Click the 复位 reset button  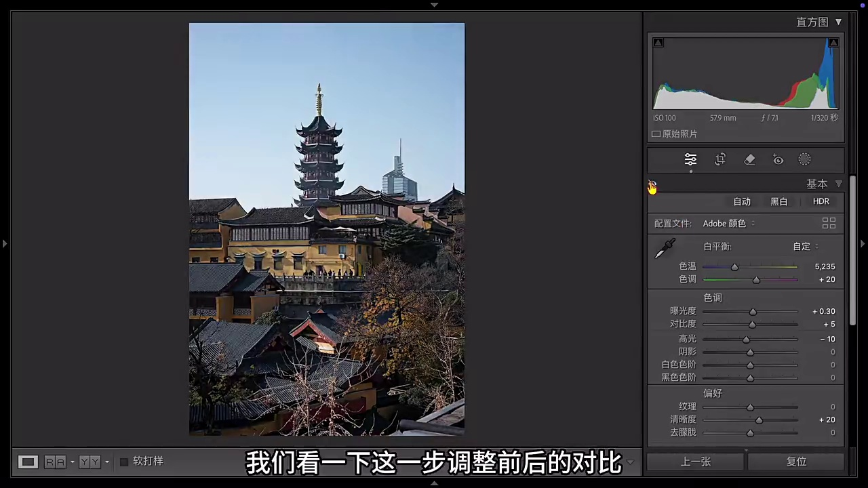796,462
